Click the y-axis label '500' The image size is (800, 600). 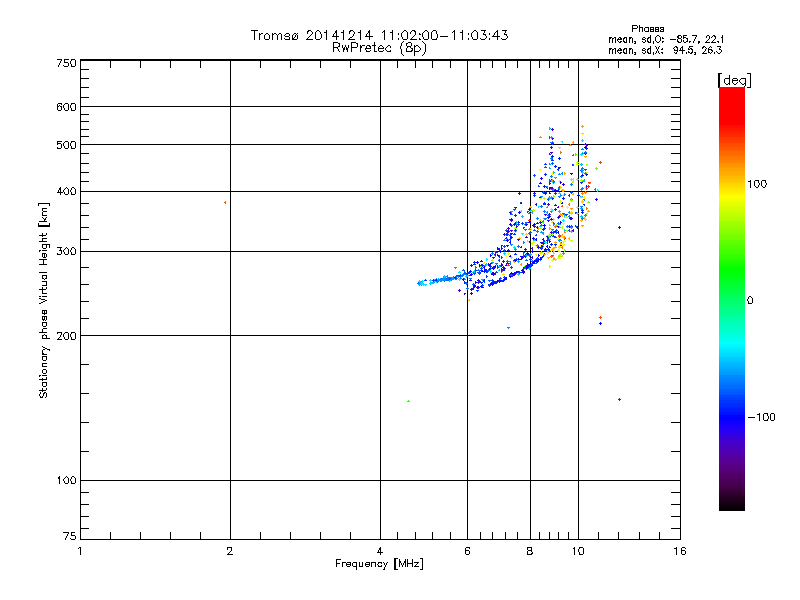66,145
